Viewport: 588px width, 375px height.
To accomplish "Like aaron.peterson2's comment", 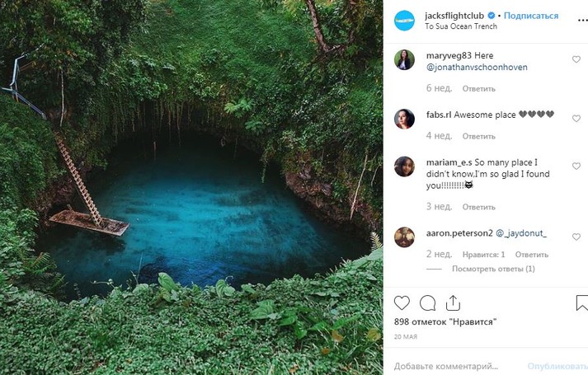I will 576,237.
